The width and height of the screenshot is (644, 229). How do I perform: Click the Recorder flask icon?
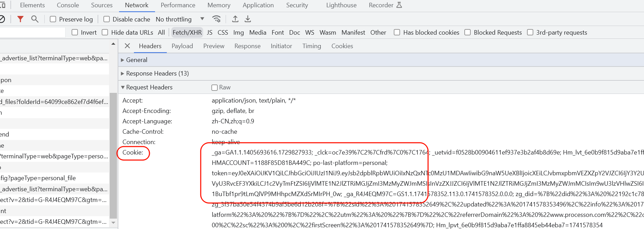point(399,5)
